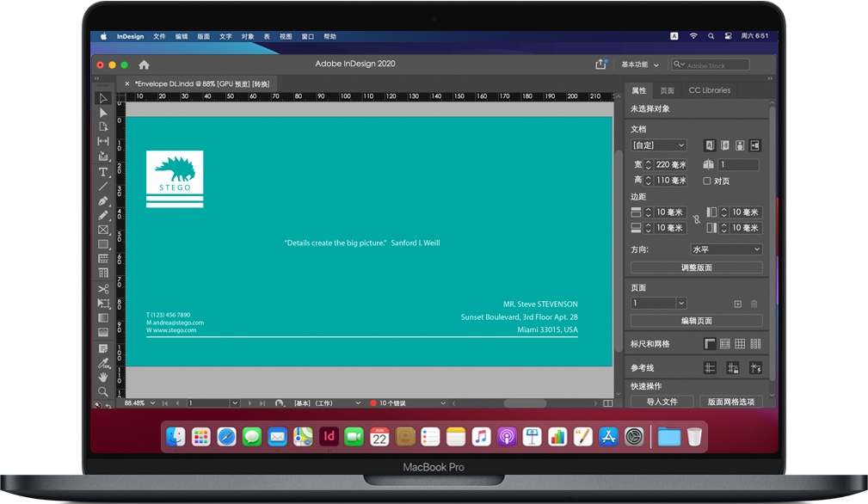Activate the Zoom magnifier tool
This screenshot has width=868, height=504.
[x=103, y=391]
